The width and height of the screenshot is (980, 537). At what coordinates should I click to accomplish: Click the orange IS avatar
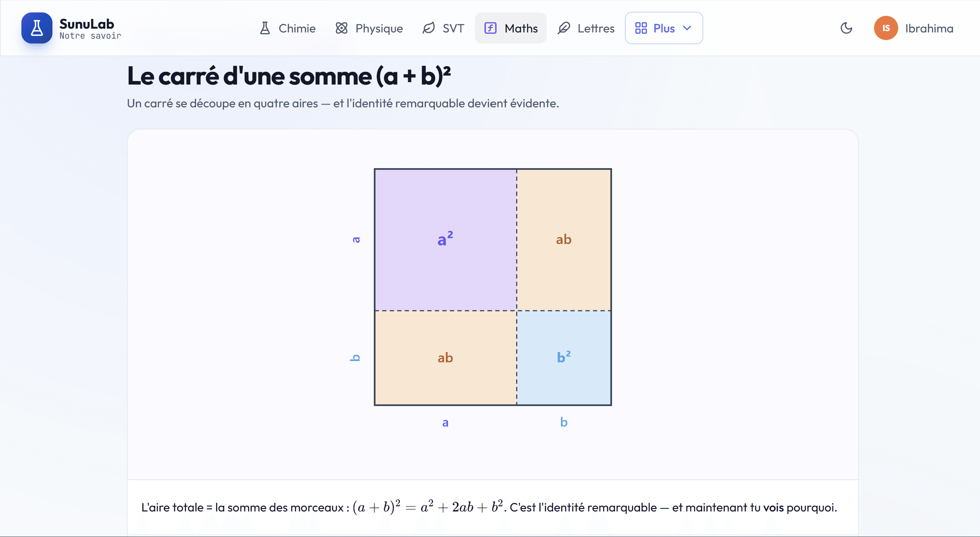[x=886, y=28]
